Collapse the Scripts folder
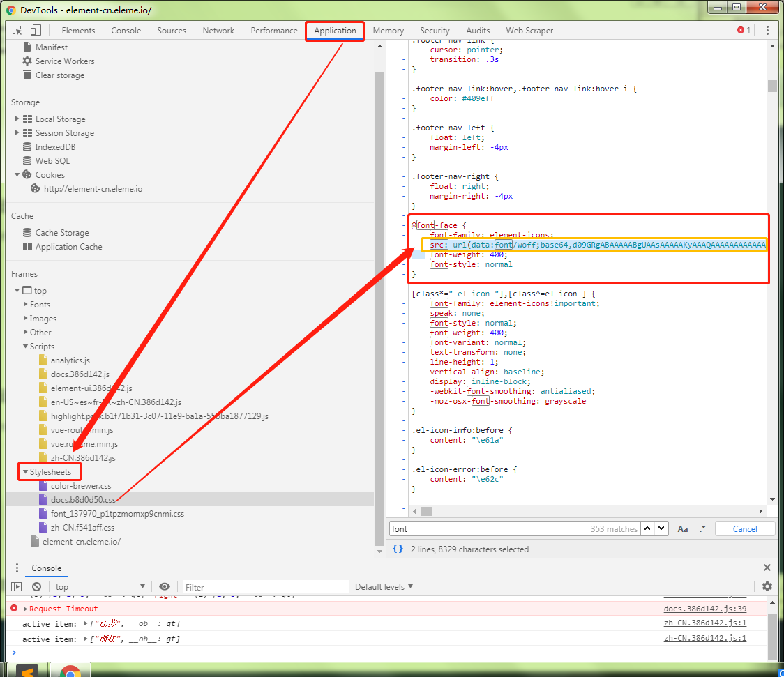 (26, 347)
